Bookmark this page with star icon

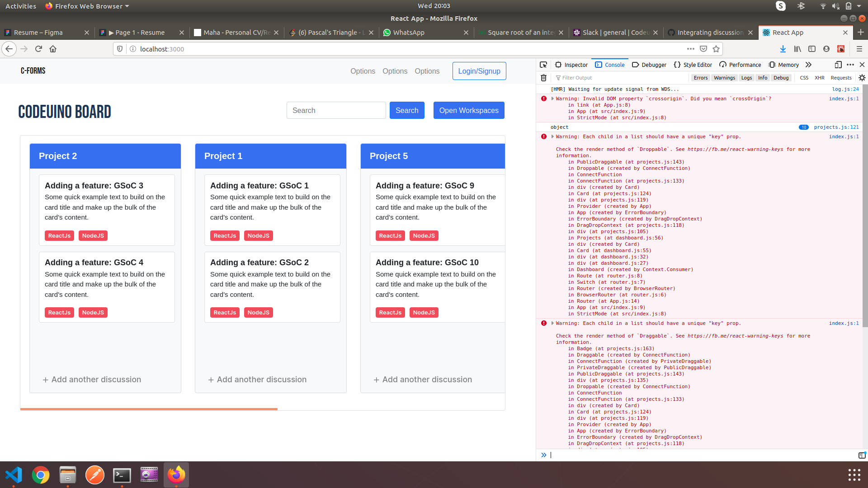coord(716,49)
